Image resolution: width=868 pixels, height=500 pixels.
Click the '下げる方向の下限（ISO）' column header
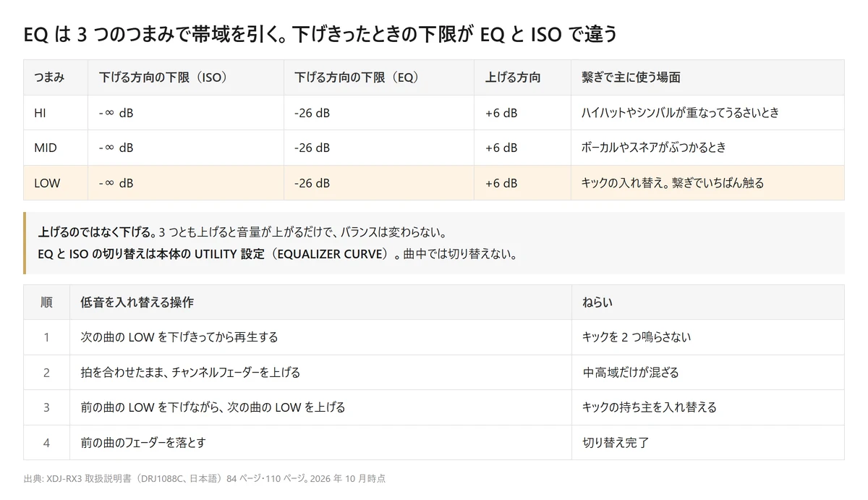click(x=186, y=77)
